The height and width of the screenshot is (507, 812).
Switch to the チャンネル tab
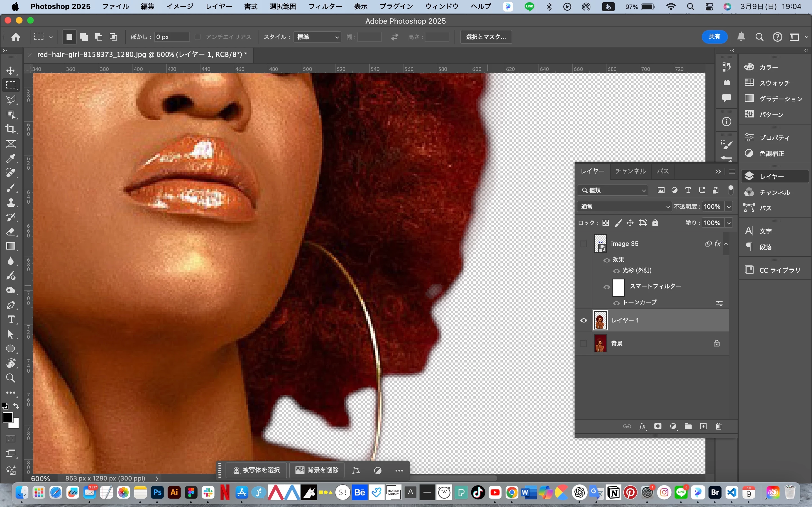point(630,171)
